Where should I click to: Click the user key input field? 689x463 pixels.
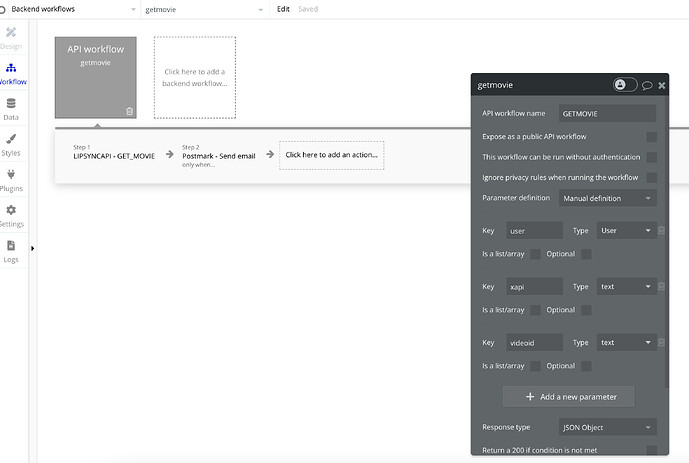pyautogui.click(x=534, y=231)
